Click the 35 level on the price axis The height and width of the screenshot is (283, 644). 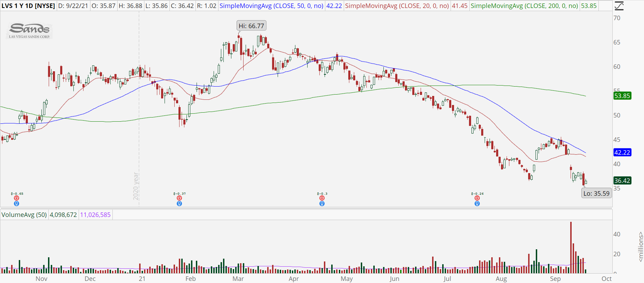617,188
